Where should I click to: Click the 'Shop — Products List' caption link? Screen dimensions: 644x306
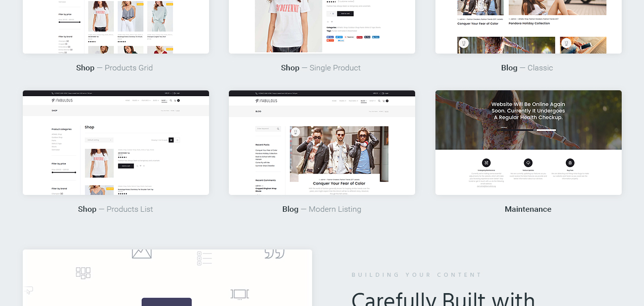click(x=115, y=209)
